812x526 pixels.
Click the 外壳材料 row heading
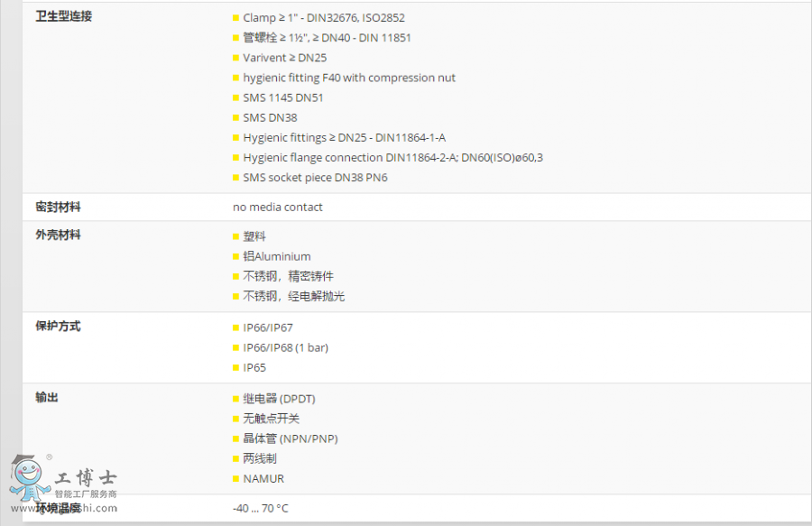(x=58, y=235)
